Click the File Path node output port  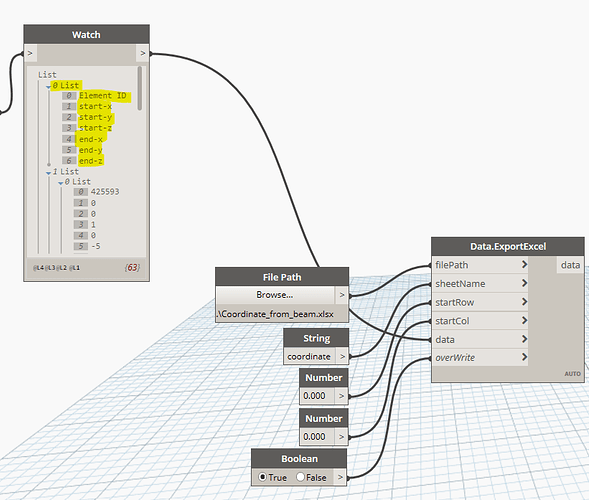point(341,295)
